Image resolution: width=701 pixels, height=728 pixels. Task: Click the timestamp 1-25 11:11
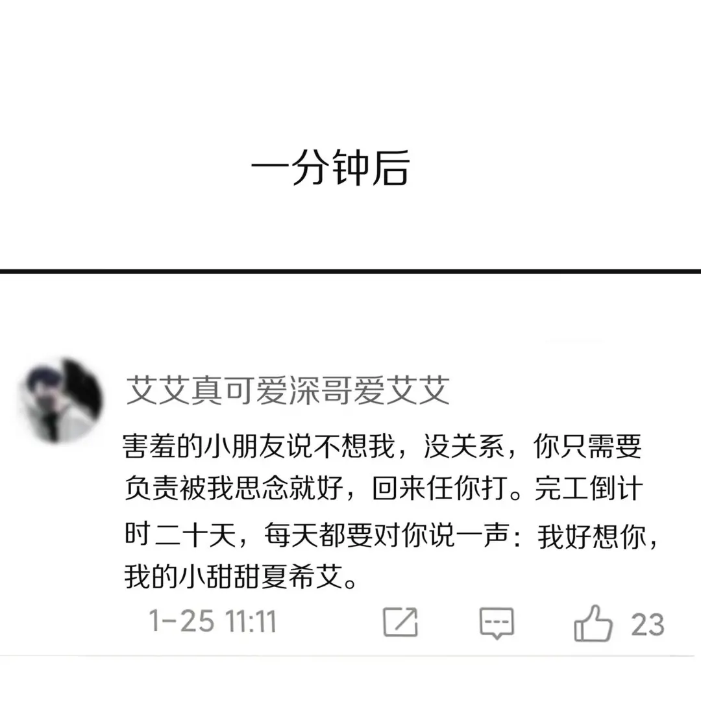pos(212,621)
